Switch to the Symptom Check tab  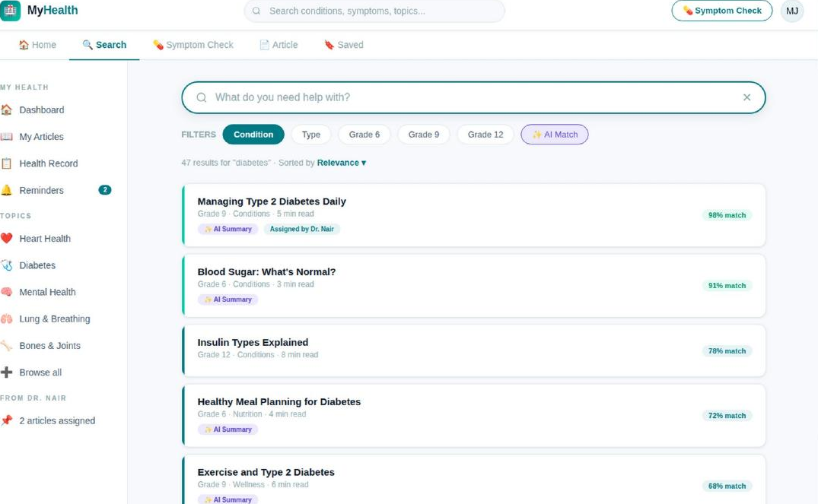point(193,45)
